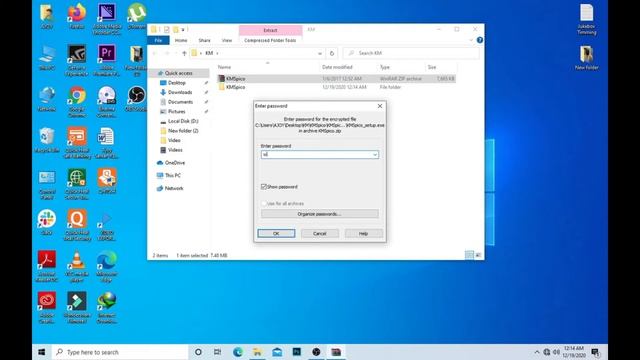Screen dimensions: 640x360
Task: Launch GeForce Experience desktop shortcut
Action: pyautogui.click(x=77, y=60)
